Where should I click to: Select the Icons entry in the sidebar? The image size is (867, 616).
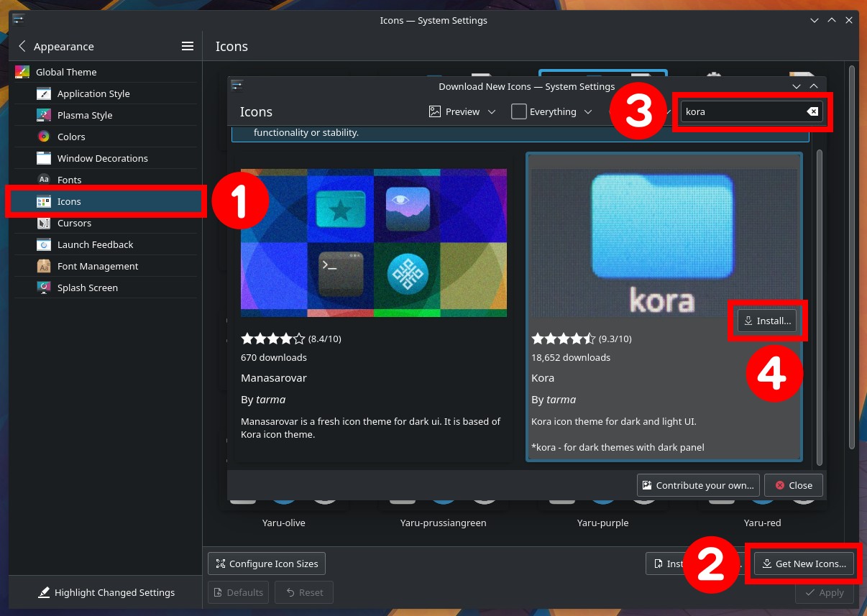[x=106, y=201]
